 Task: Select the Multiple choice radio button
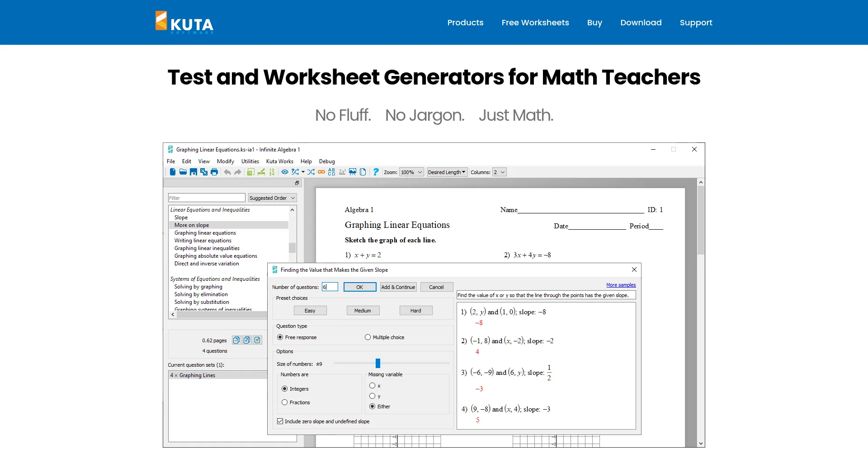[368, 337]
